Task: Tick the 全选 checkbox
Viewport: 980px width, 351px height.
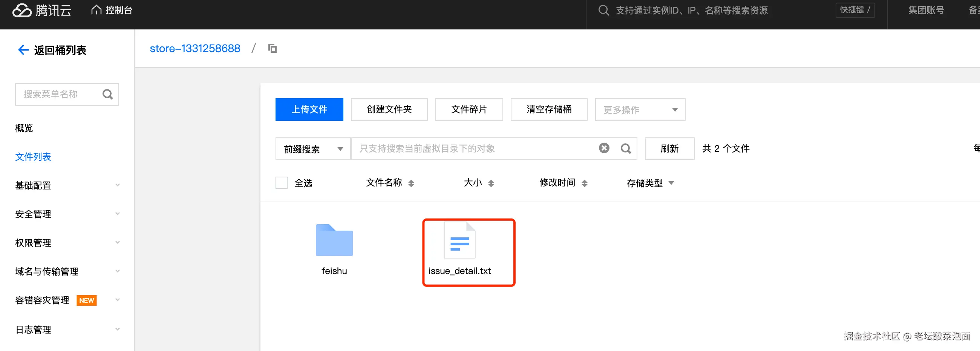Action: click(x=282, y=183)
